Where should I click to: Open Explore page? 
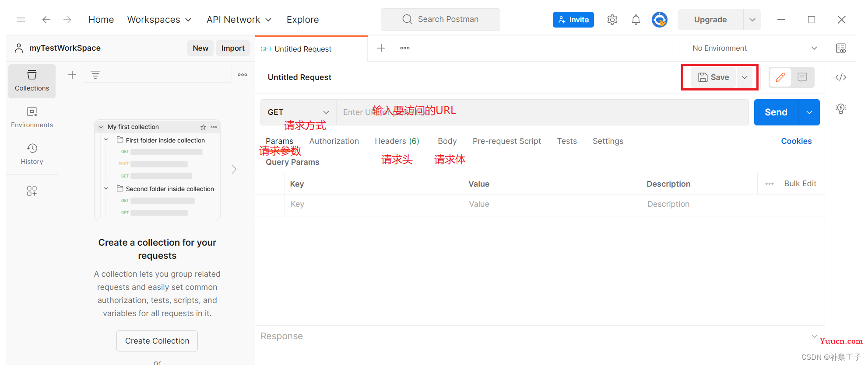pyautogui.click(x=302, y=20)
